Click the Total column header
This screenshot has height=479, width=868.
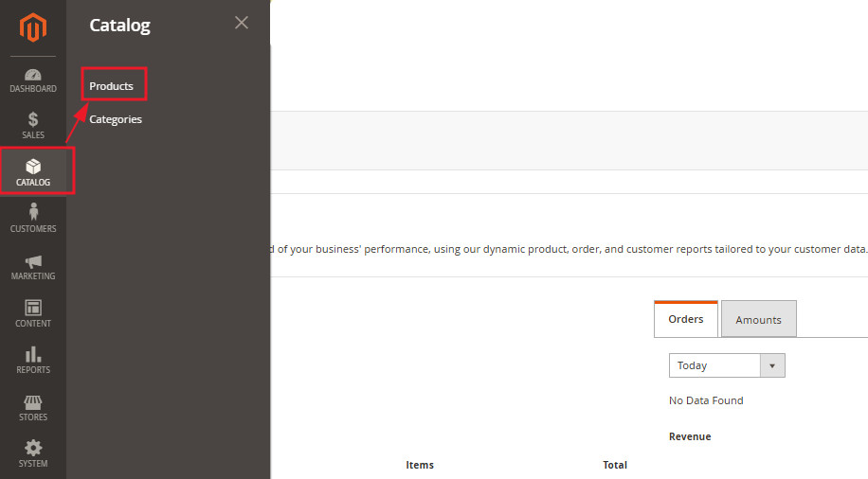point(615,465)
